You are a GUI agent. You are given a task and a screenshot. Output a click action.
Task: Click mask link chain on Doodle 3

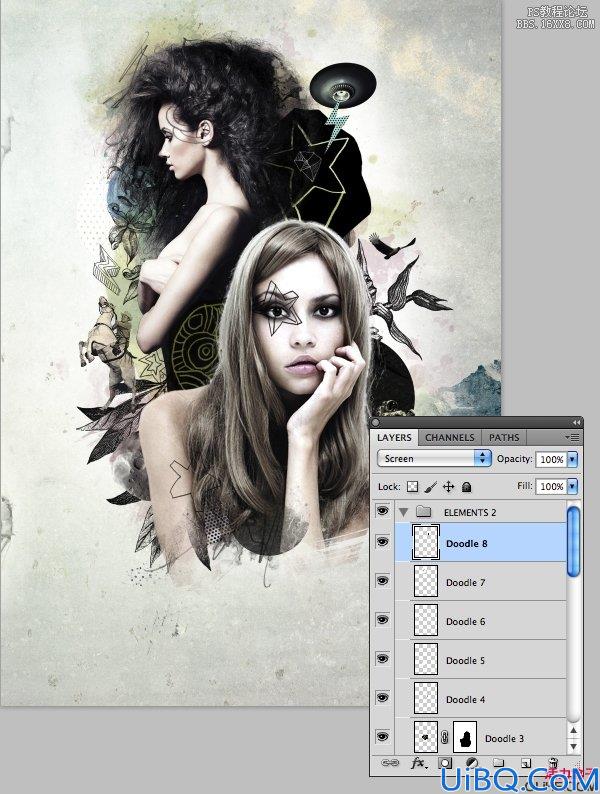[x=445, y=737]
